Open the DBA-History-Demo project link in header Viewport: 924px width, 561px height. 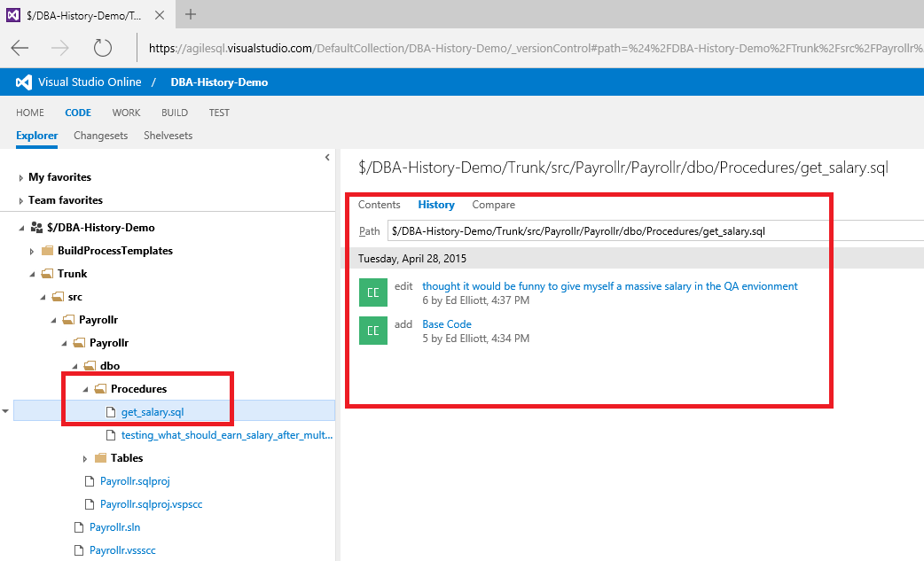click(219, 82)
